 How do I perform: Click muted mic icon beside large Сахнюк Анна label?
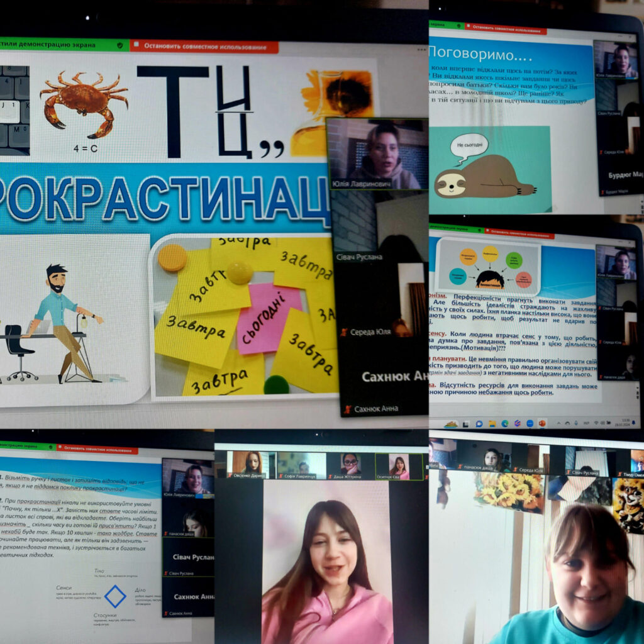(346, 409)
